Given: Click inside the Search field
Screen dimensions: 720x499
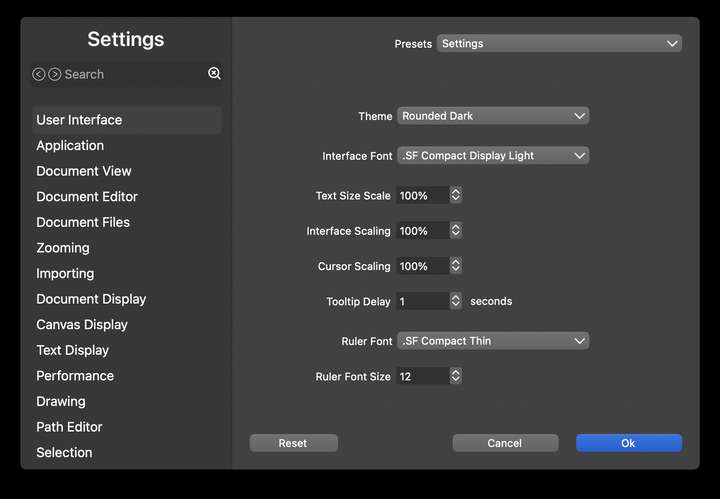Looking at the screenshot, I should (x=133, y=74).
